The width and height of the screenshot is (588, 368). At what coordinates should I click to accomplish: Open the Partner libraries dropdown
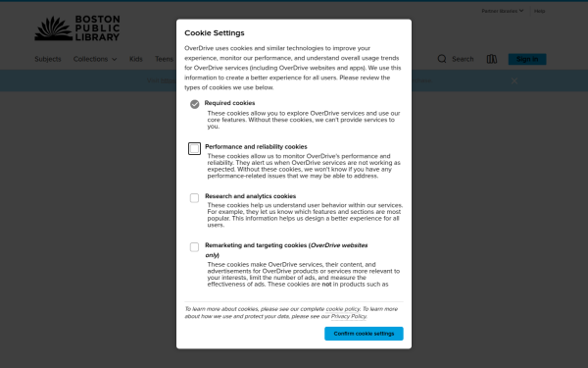[x=503, y=11]
